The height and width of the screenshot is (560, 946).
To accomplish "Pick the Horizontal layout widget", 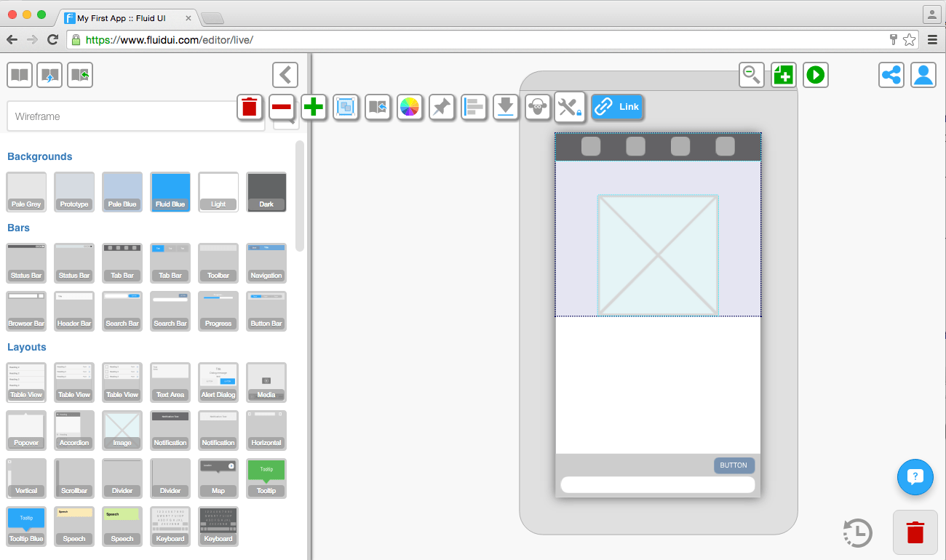I will click(x=266, y=431).
